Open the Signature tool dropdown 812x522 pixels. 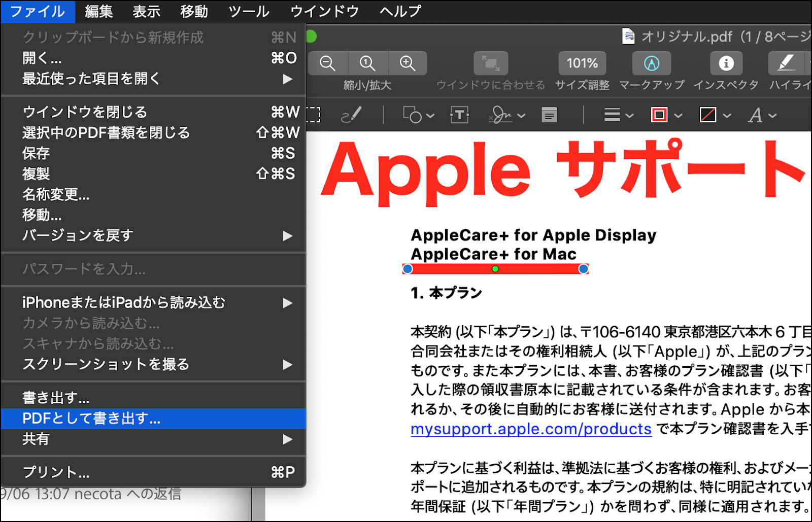507,115
